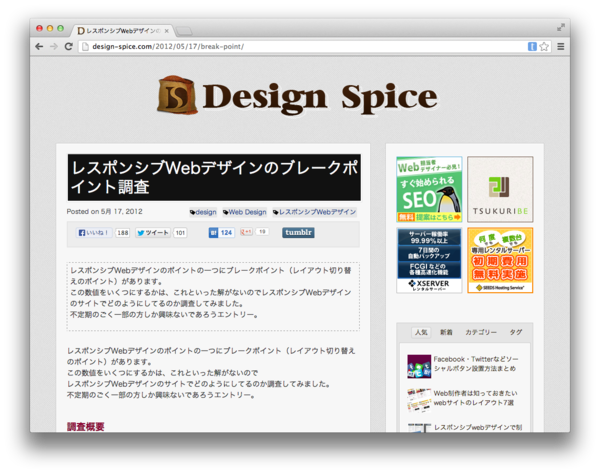This screenshot has width=600, height=474.
Task: Open Web制作者は知っておきたい layout article link
Action: click(x=475, y=398)
